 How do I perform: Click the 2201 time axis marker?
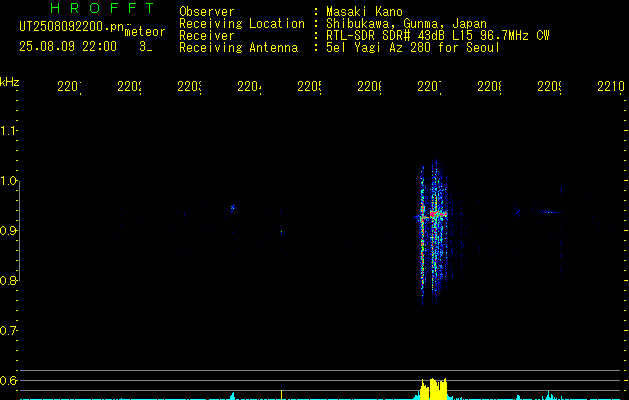69,87
